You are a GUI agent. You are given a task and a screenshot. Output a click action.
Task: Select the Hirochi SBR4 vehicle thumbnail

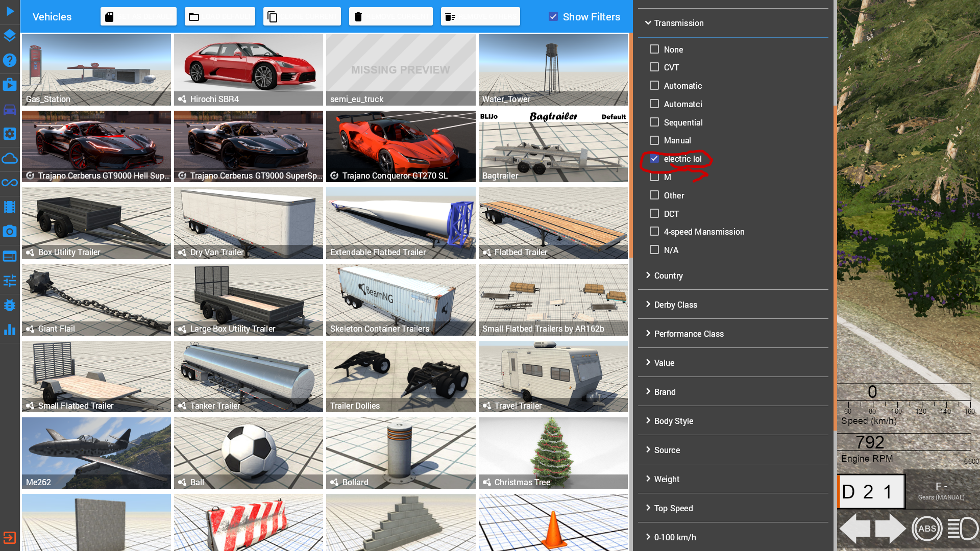(x=249, y=70)
